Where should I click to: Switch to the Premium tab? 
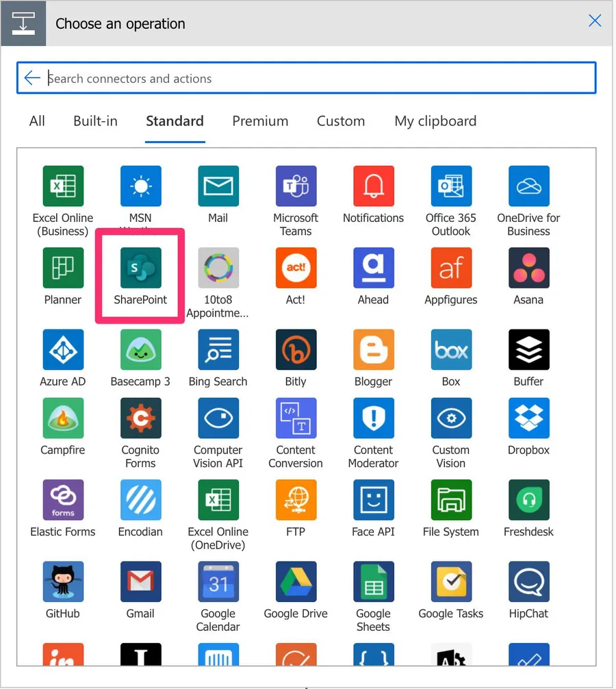coord(260,121)
